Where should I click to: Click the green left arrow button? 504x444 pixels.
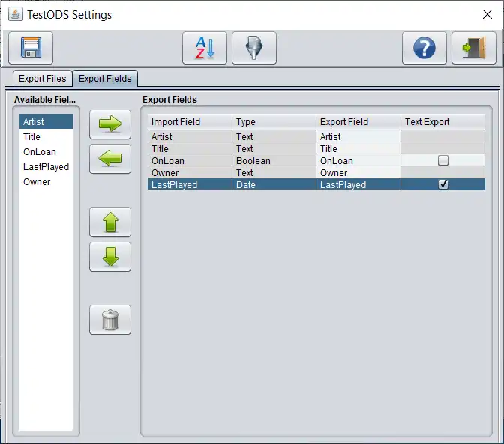coord(110,159)
